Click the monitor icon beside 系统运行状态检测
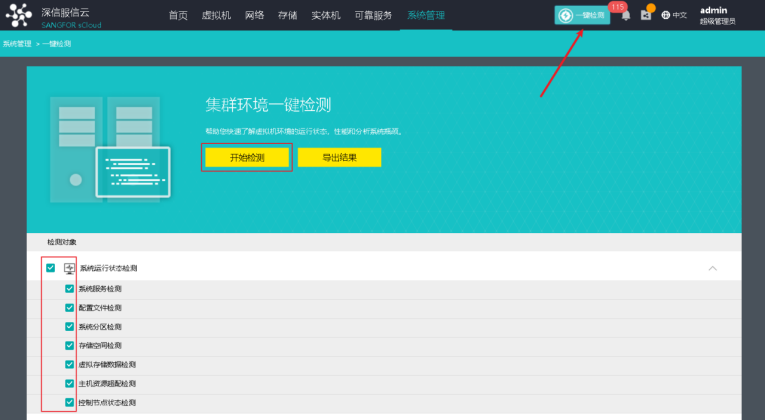Viewport: 765px width, 420px height. click(69, 268)
